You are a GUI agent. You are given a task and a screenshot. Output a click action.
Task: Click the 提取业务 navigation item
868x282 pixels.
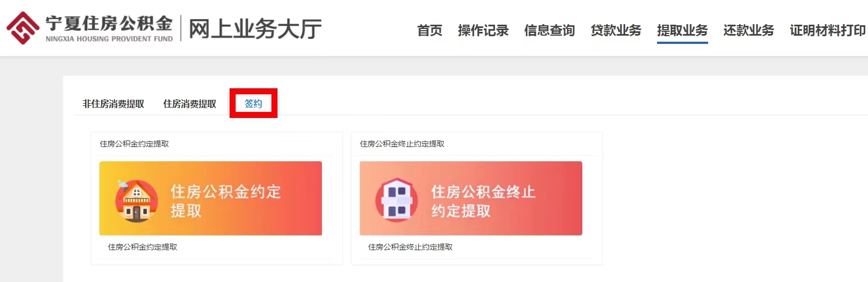coord(682,31)
